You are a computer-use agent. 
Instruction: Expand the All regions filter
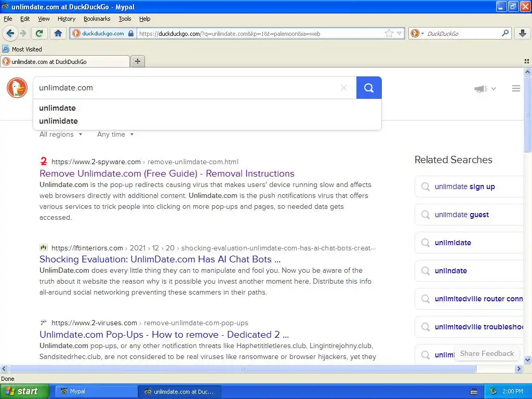pyautogui.click(x=60, y=135)
